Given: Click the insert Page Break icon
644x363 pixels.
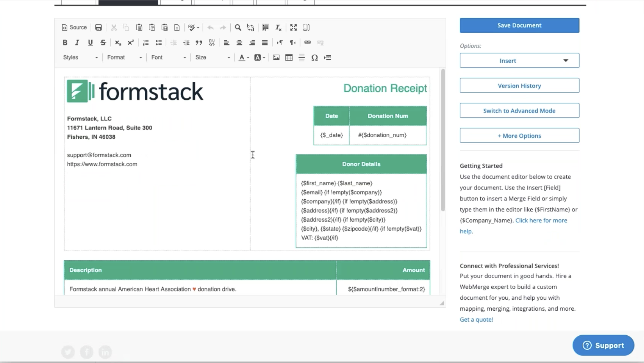Looking at the screenshot, I should 327,58.
